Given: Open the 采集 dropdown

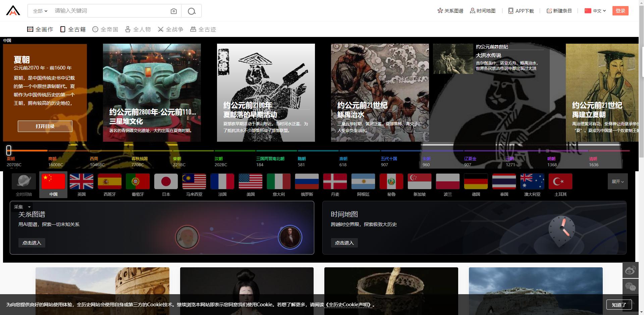Looking at the screenshot, I should coord(22,207).
